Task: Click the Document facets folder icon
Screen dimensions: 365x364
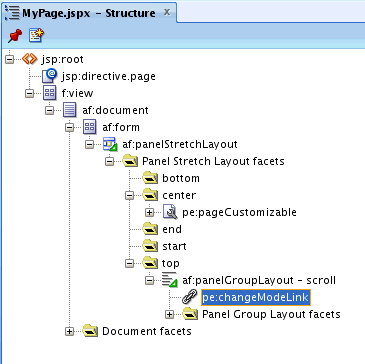Action: click(90, 331)
